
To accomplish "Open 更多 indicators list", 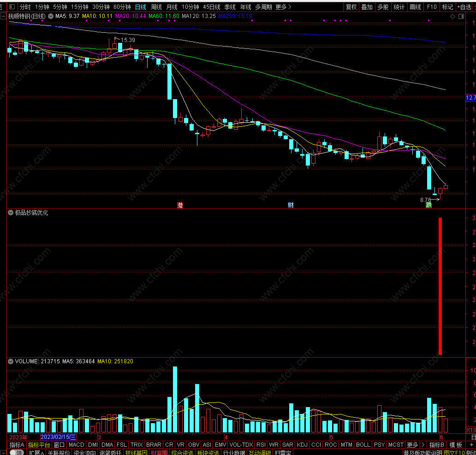I will (x=412, y=445).
